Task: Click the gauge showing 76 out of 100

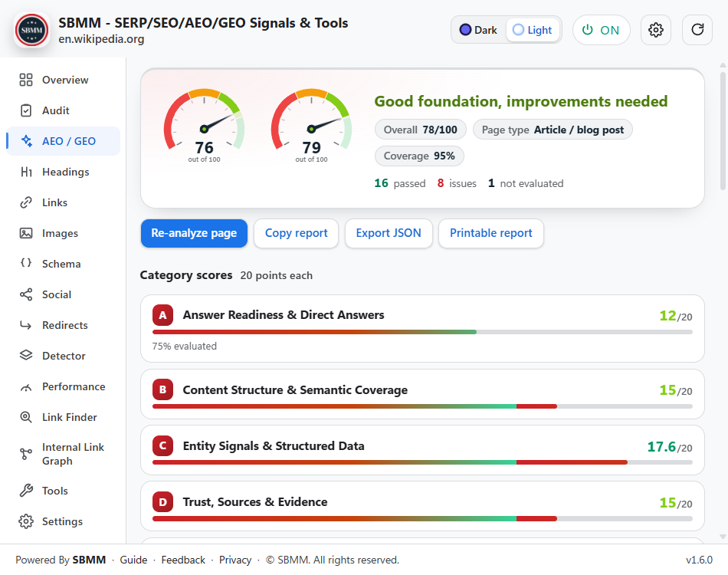Action: tap(204, 126)
